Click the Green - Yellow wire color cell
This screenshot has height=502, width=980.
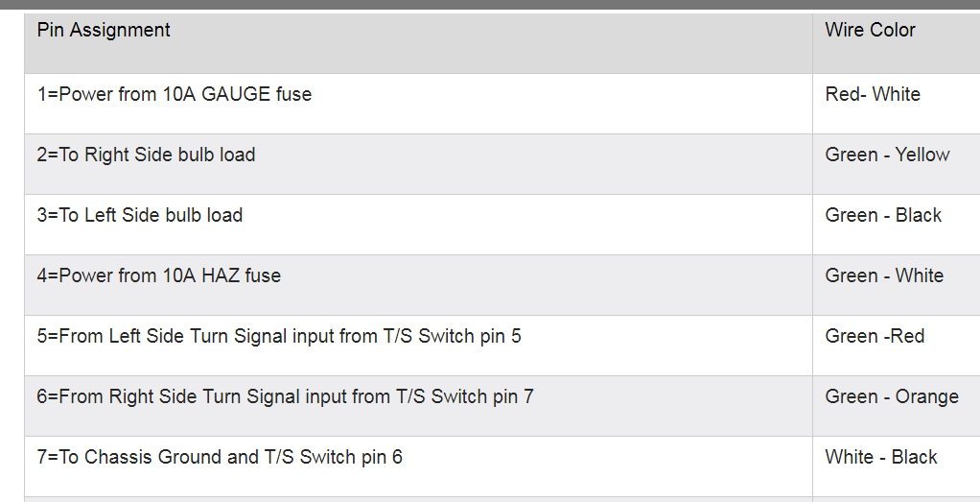coord(887,155)
